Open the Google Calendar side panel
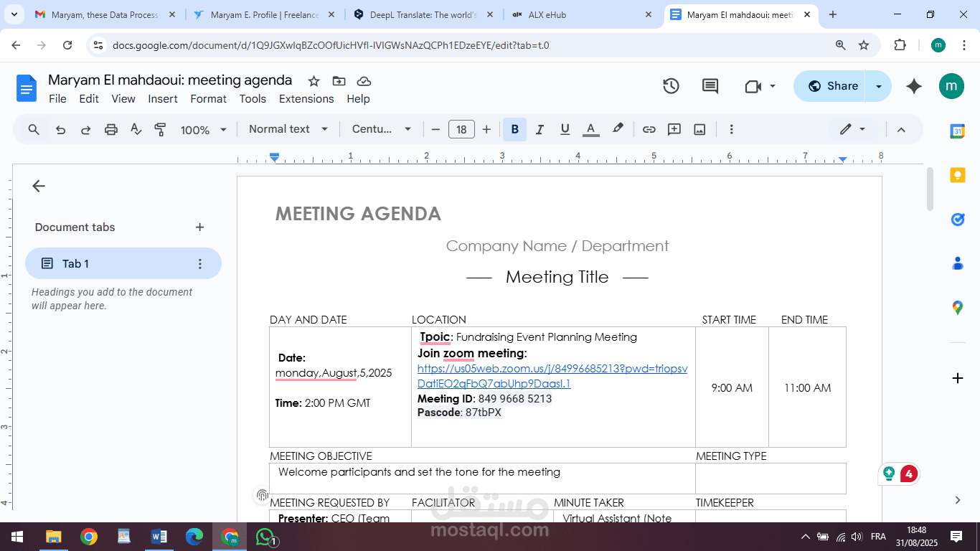 (958, 131)
